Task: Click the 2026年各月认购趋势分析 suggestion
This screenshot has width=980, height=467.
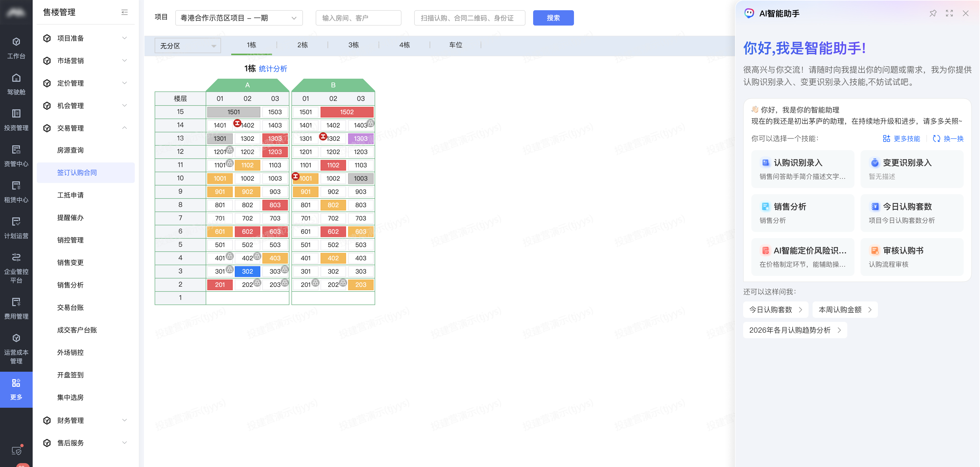Action: click(x=795, y=330)
